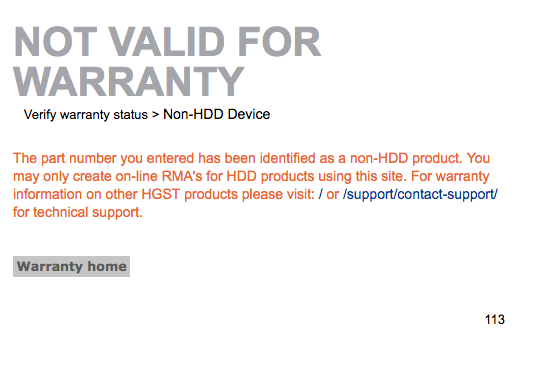Image resolution: width=536 pixels, height=369 pixels.
Task: Click 'For warranty' at end of second line
Action: point(450,176)
